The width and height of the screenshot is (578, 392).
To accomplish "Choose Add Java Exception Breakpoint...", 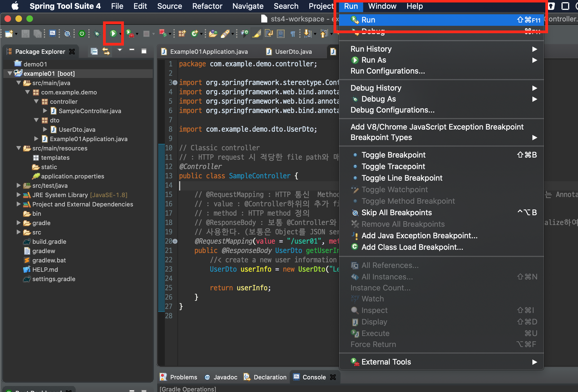I will tap(419, 236).
